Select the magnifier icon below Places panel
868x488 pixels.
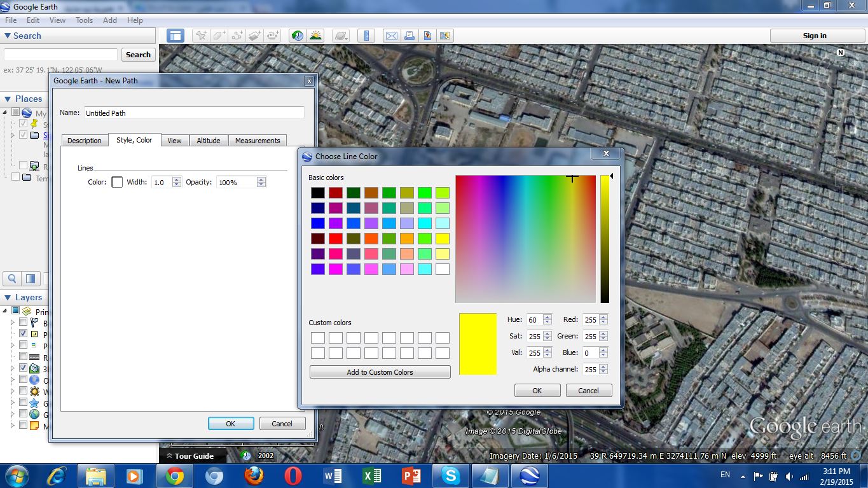[12, 279]
